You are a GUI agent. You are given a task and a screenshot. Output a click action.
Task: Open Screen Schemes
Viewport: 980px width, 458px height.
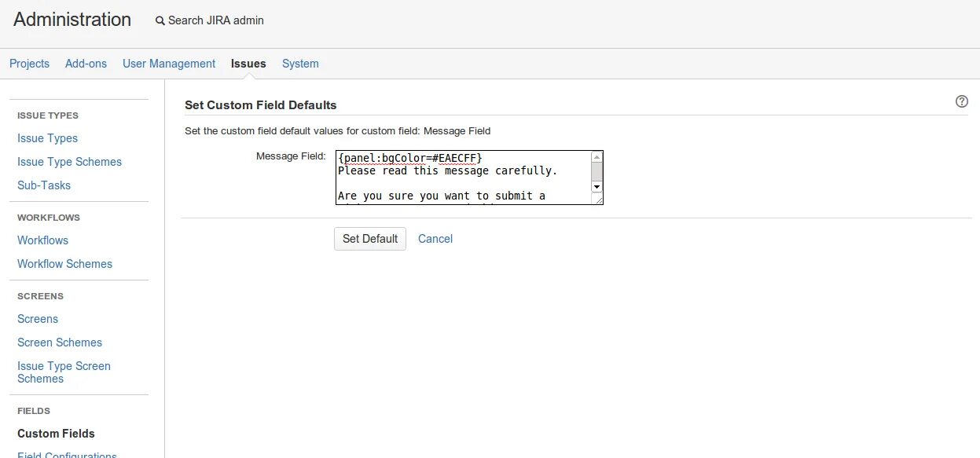(x=60, y=343)
